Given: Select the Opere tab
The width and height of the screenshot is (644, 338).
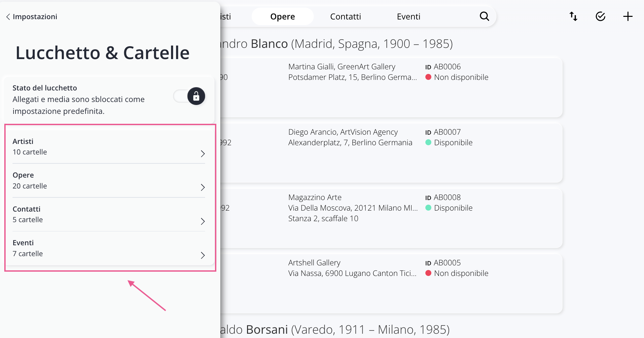Looking at the screenshot, I should point(282,17).
